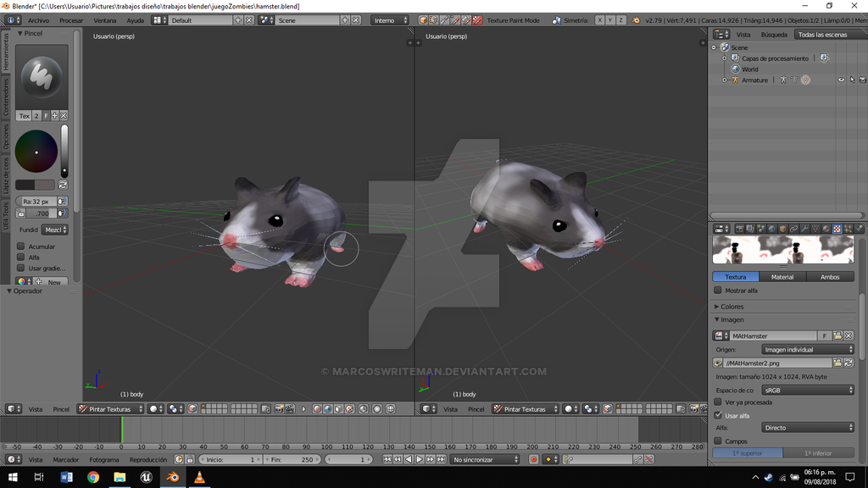This screenshot has height=488, width=868.
Task: Enable the Usar gradiente checkbox
Action: pyautogui.click(x=21, y=269)
